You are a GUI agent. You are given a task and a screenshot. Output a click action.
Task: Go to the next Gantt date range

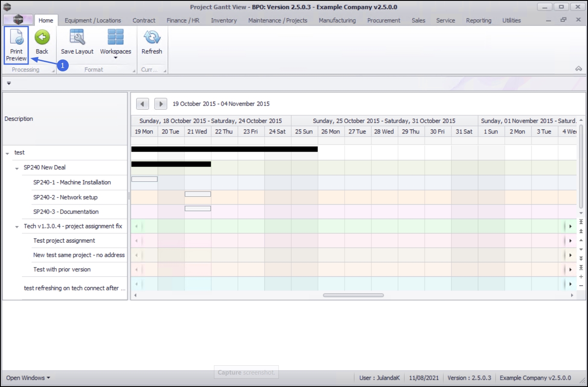coord(161,104)
